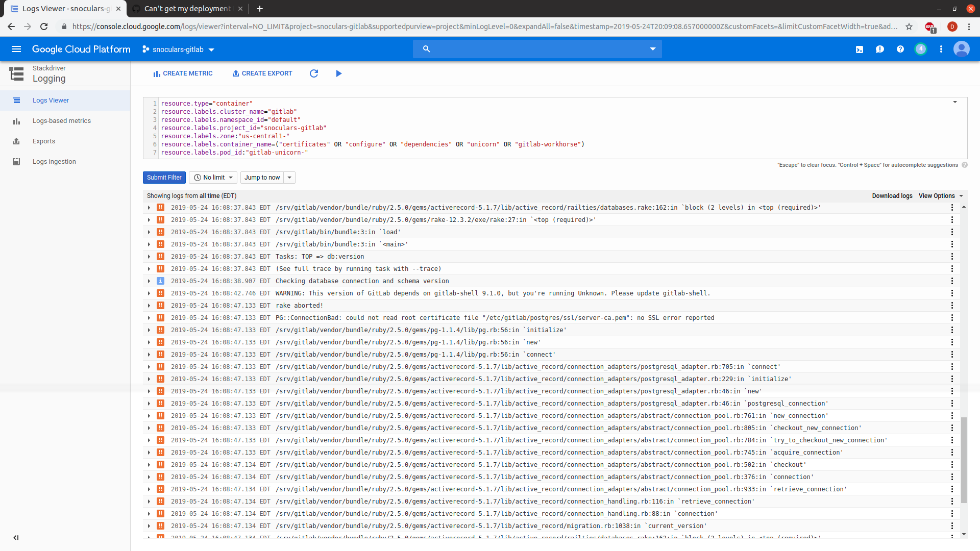
Task: Click scrollbar up arrow of log list
Action: pos(964,207)
